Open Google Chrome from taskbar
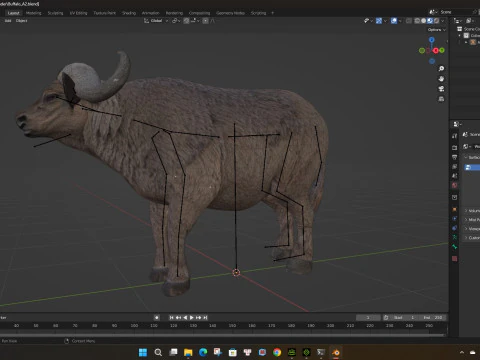Image resolution: width=480 pixels, height=360 pixels. (x=277, y=352)
